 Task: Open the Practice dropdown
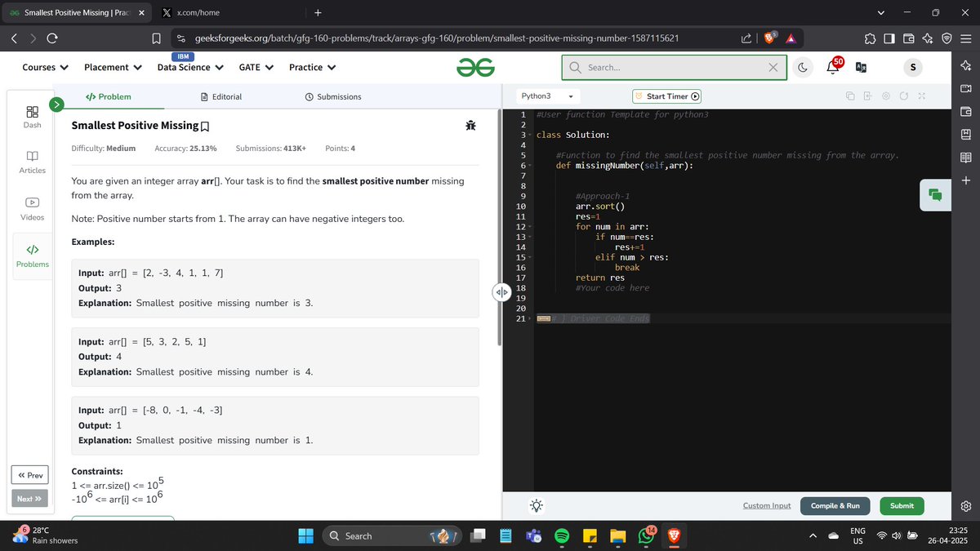click(x=312, y=67)
